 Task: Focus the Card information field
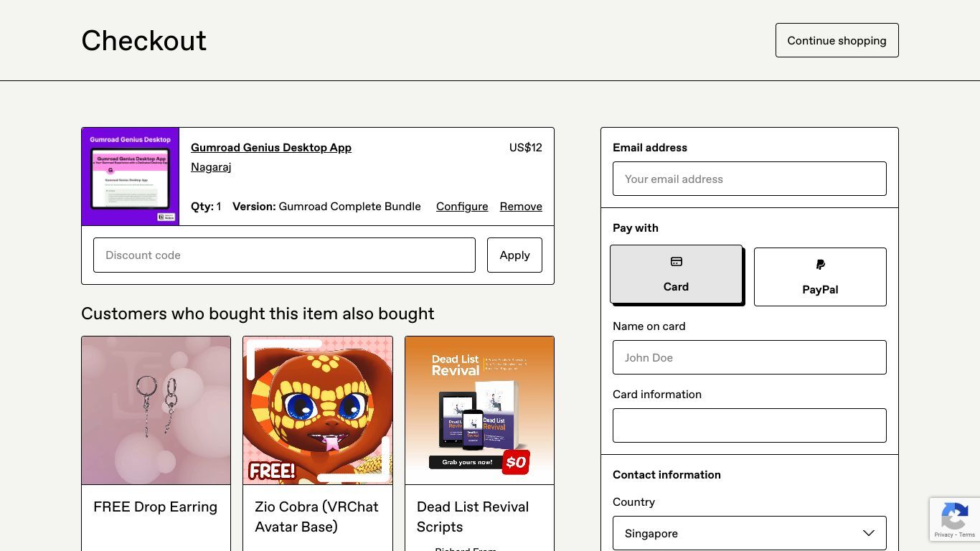(x=750, y=425)
